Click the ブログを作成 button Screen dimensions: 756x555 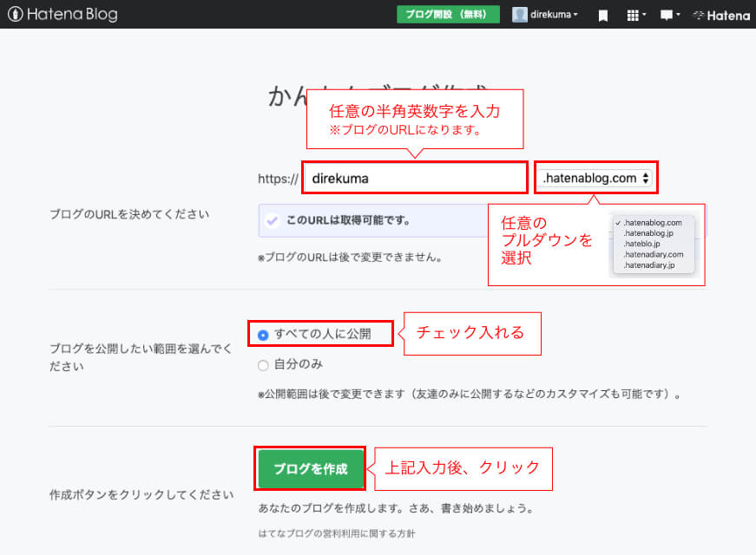311,469
